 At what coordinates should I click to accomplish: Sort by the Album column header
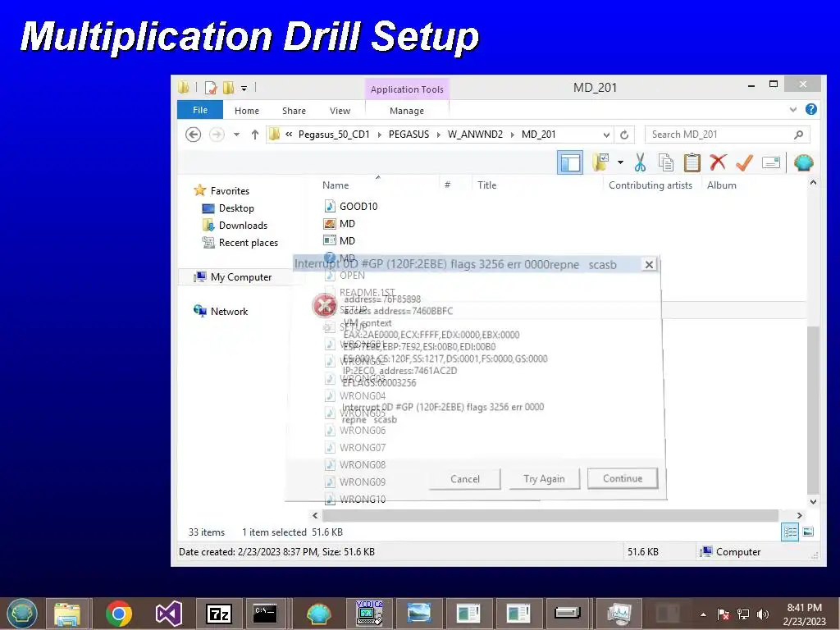click(722, 185)
